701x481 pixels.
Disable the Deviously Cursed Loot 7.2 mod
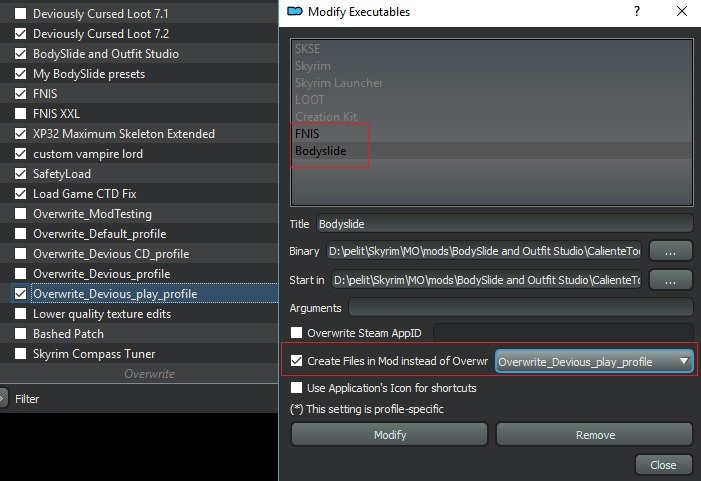[21, 34]
